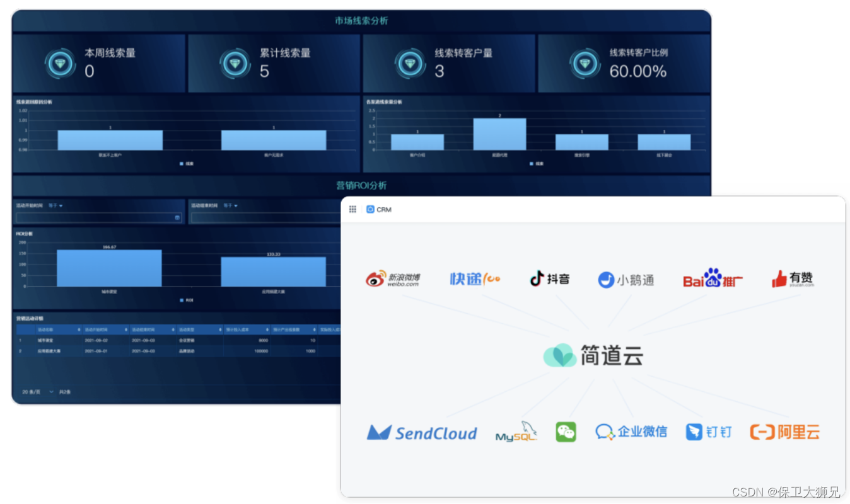Screen dimensions: 850x504
Task: Click the Kuaidi100 logo
Action: [x=475, y=278]
